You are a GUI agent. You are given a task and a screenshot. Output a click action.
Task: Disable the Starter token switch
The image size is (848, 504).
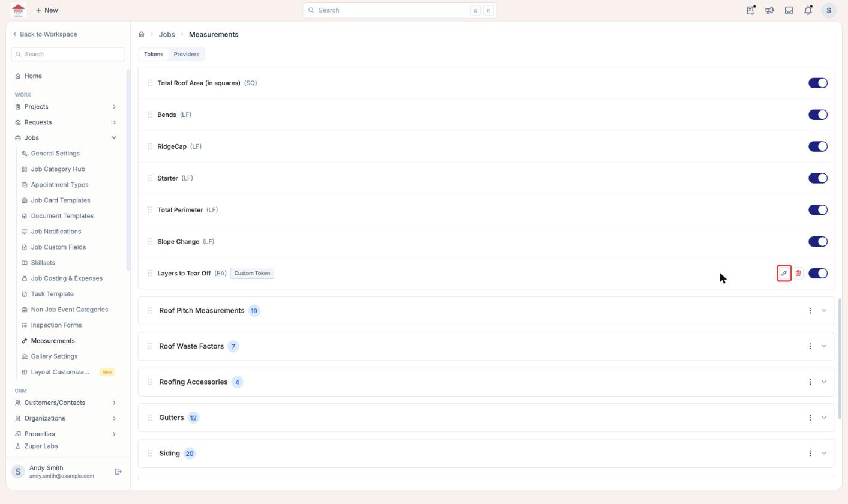(x=818, y=178)
